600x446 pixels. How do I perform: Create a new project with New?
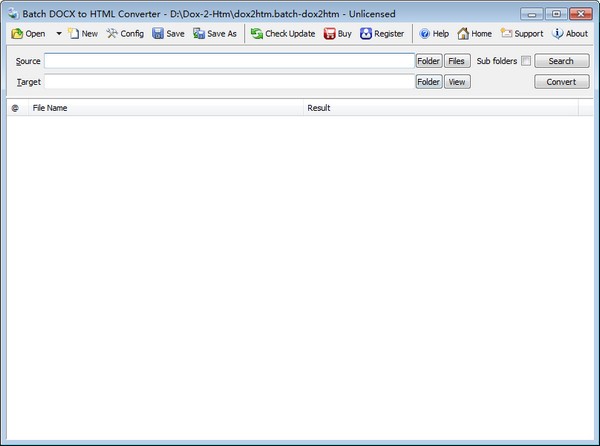pos(83,33)
